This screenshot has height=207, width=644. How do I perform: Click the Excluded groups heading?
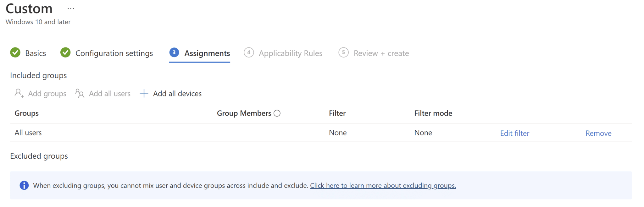pyautogui.click(x=39, y=156)
